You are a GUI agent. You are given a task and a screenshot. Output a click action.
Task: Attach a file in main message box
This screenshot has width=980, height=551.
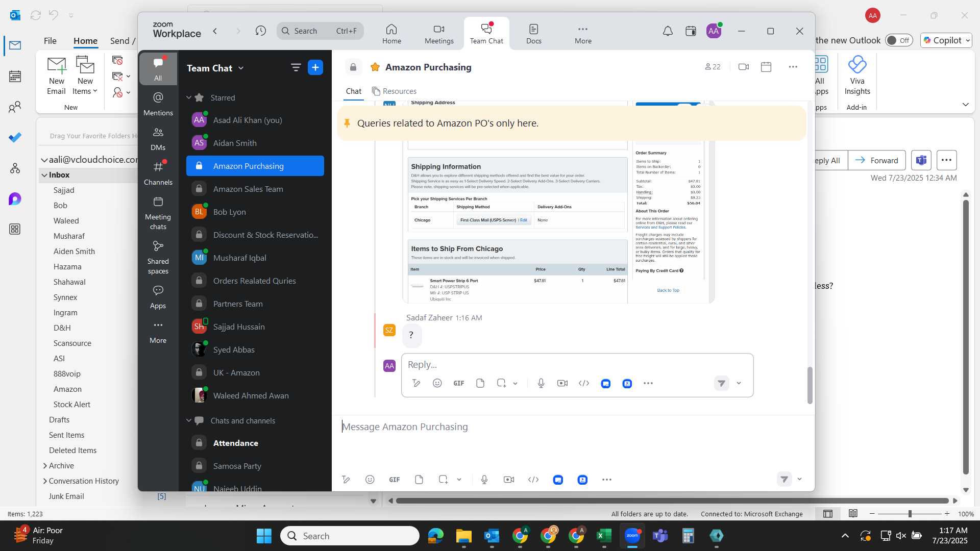tap(419, 480)
